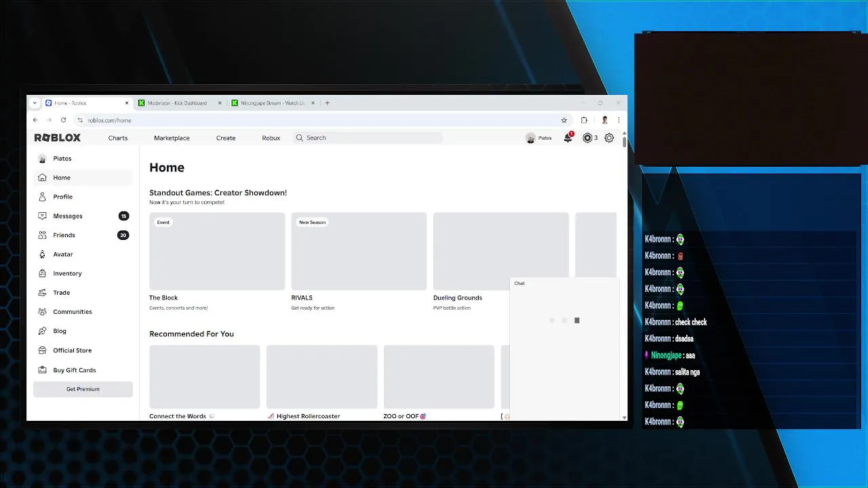868x488 pixels.
Task: Open Chrome three-dot menu
Action: pyautogui.click(x=618, y=120)
